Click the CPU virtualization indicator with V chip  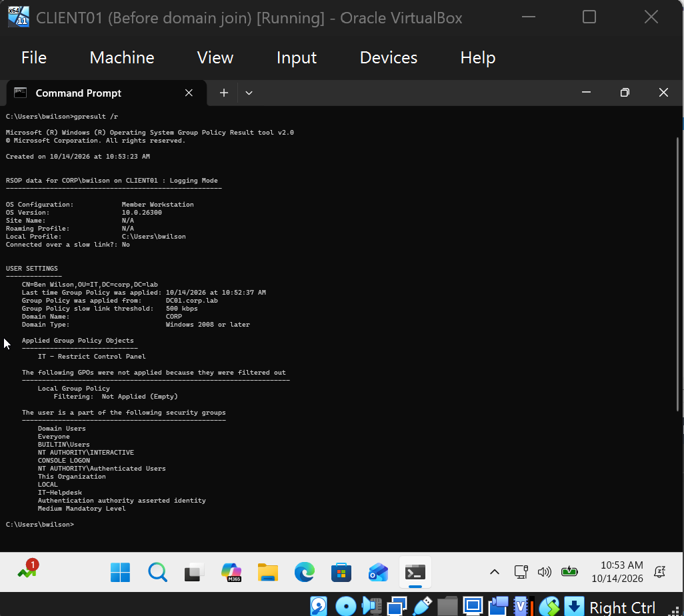coord(523,607)
